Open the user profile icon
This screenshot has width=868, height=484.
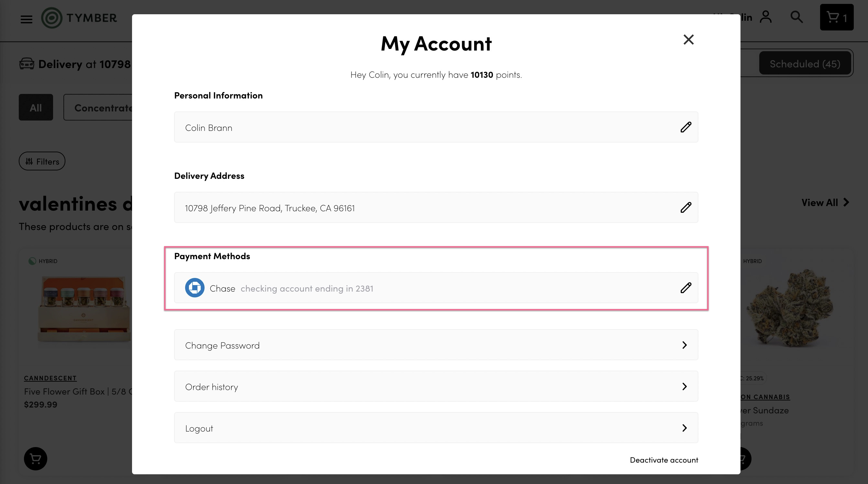[x=765, y=17]
